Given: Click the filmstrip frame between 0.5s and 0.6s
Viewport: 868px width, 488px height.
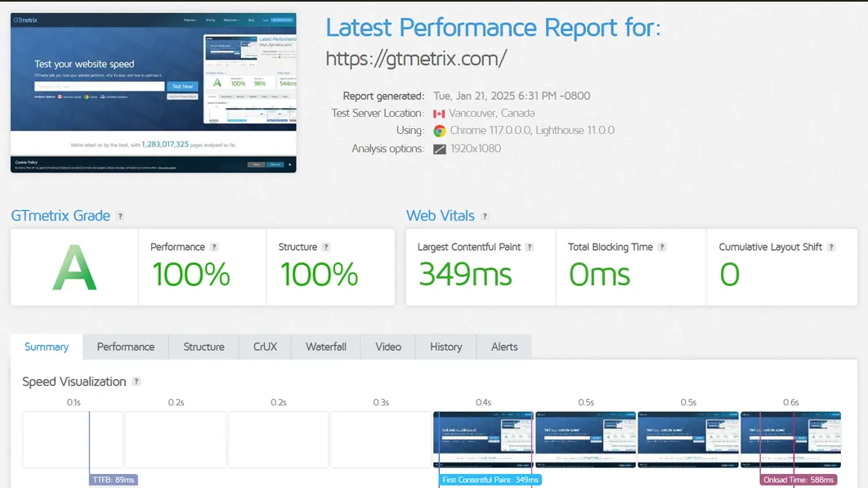Looking at the screenshot, I should (688, 439).
